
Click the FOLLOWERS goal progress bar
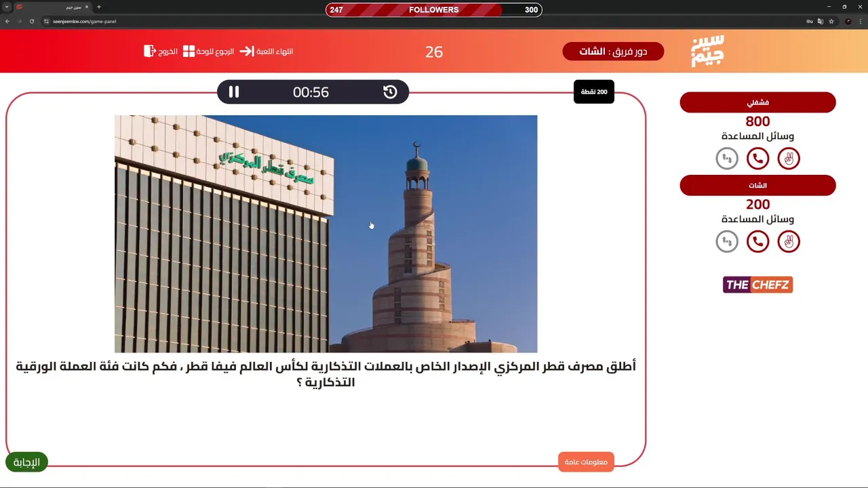(434, 9)
